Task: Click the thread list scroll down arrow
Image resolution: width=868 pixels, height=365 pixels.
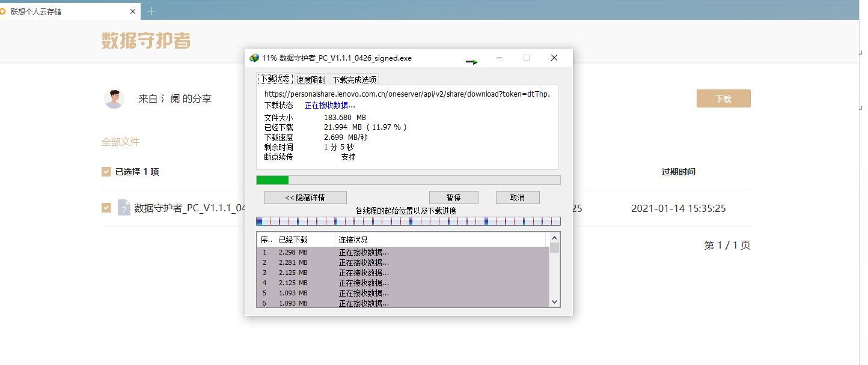Action: coord(554,302)
